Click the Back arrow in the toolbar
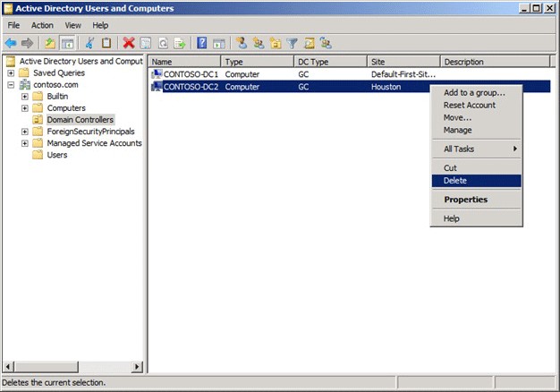Screen dimensions: 560x392 [x=11, y=42]
